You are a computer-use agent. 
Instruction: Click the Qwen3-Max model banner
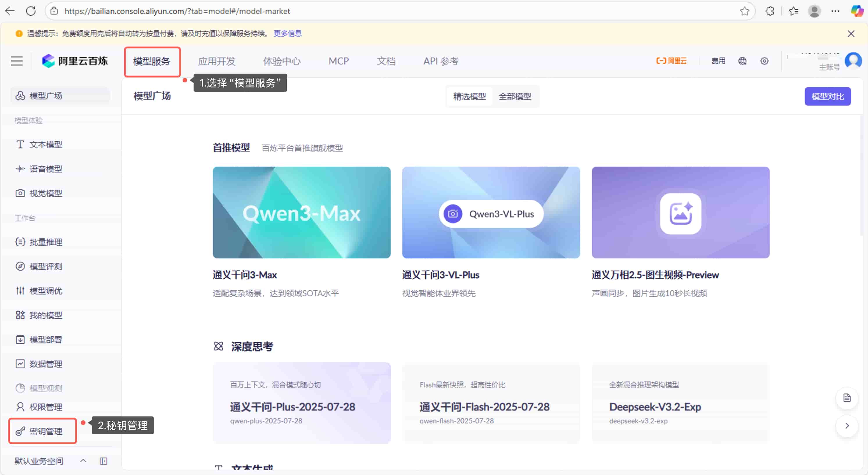301,213
